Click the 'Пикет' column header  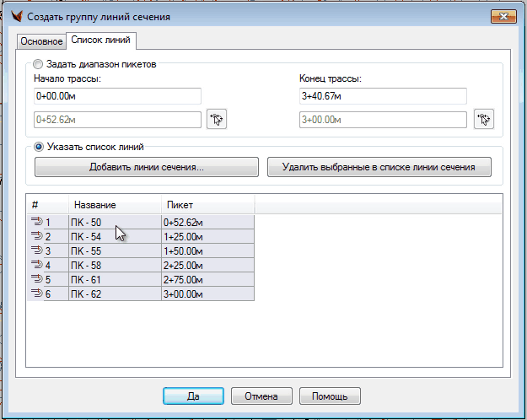pyautogui.click(x=207, y=205)
